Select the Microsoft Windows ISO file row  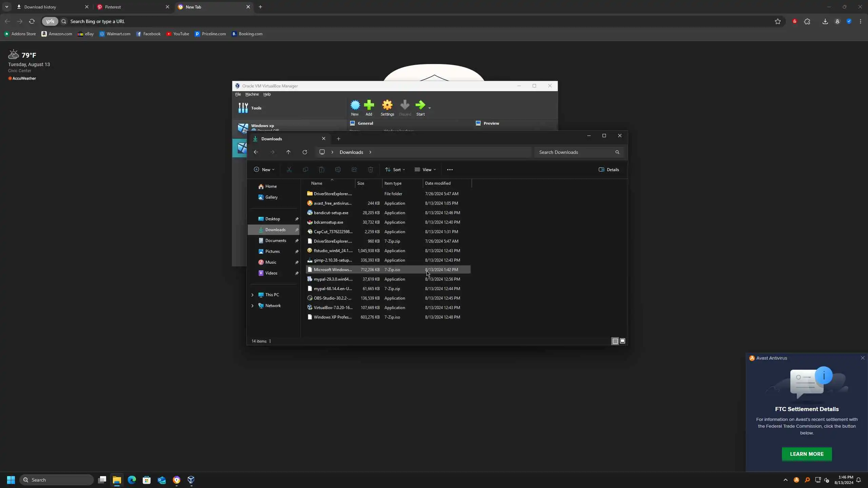coord(333,270)
